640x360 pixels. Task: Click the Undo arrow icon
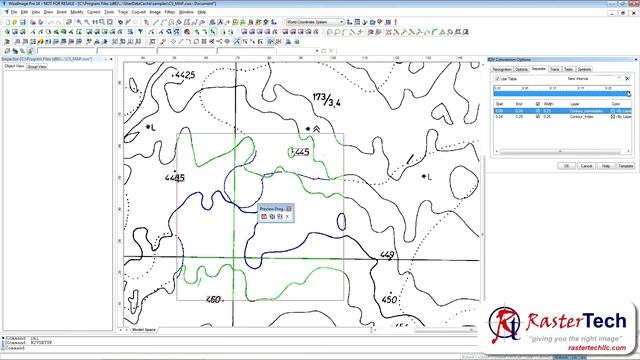click(x=51, y=22)
